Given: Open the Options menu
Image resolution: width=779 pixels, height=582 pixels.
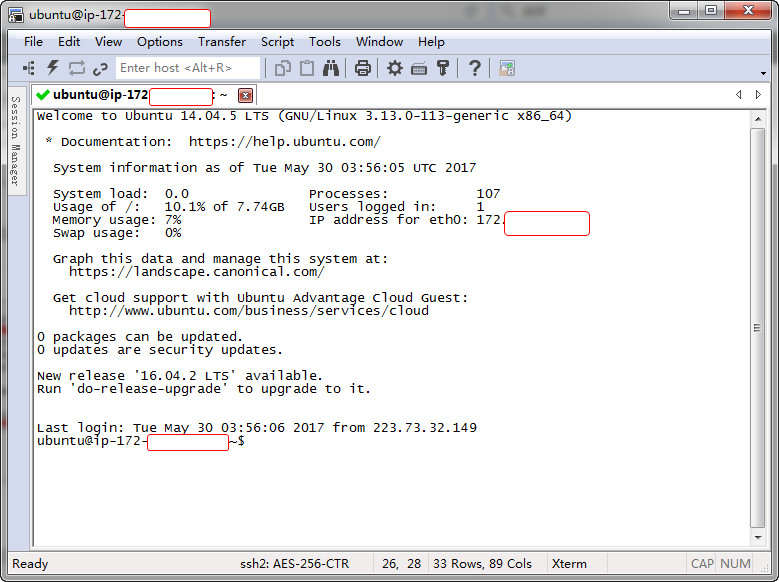Looking at the screenshot, I should tap(160, 42).
